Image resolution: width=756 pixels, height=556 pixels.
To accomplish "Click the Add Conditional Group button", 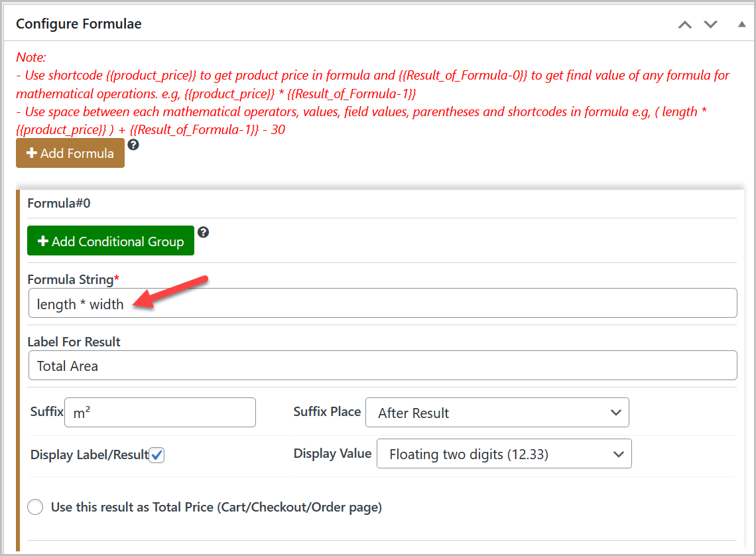I will [x=111, y=240].
